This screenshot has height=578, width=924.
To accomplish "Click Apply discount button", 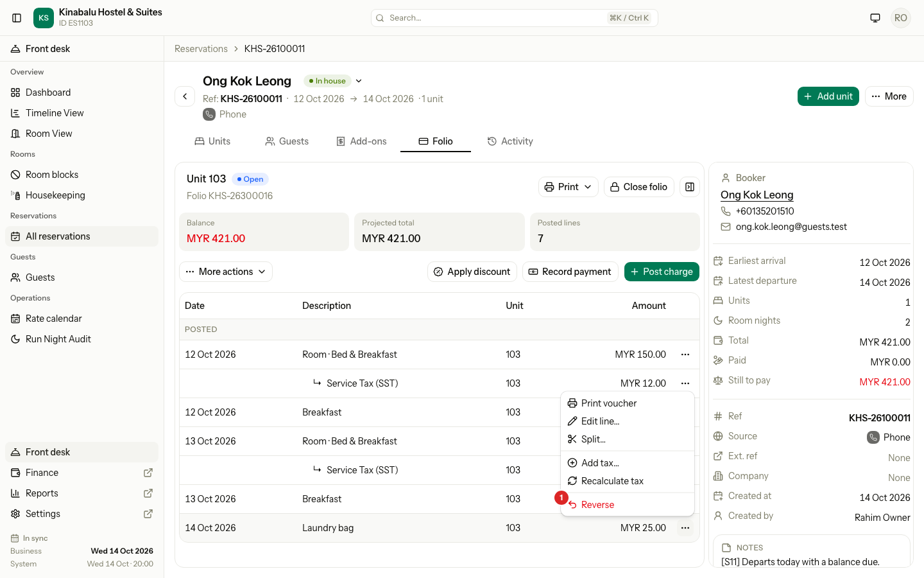I will click(472, 272).
